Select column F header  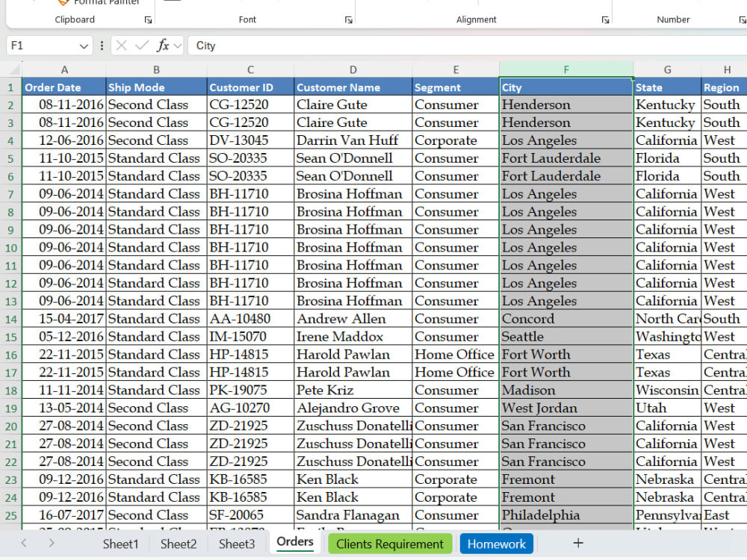tap(566, 69)
